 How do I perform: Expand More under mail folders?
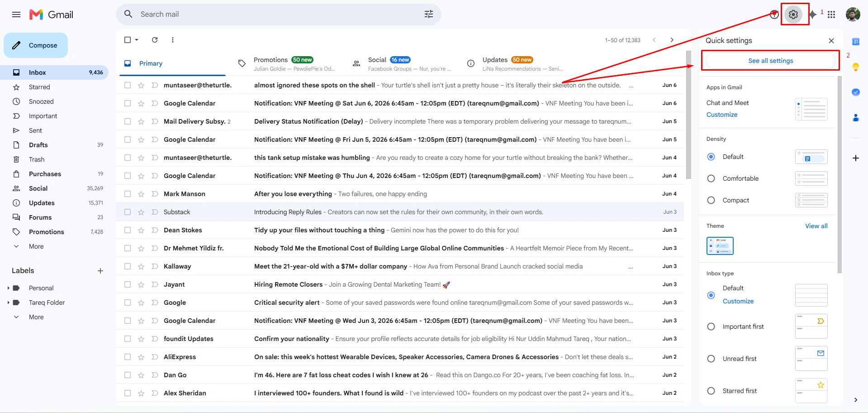tap(36, 246)
